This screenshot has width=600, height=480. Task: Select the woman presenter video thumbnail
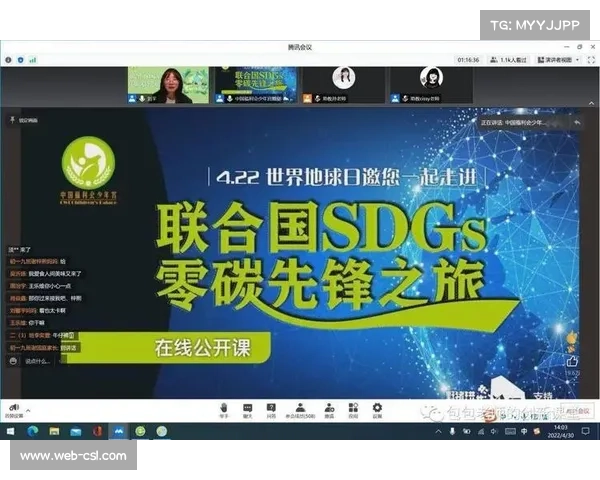click(x=168, y=85)
